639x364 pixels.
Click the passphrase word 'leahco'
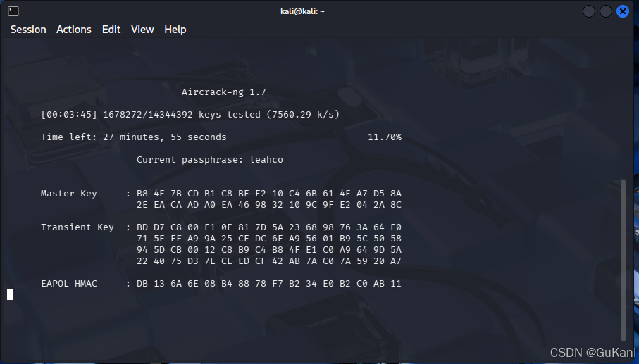266,160
